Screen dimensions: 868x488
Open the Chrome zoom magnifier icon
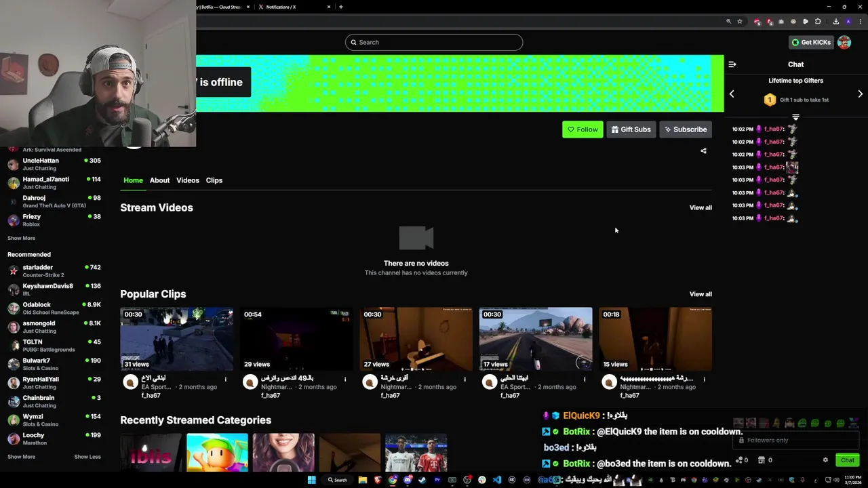click(x=729, y=22)
